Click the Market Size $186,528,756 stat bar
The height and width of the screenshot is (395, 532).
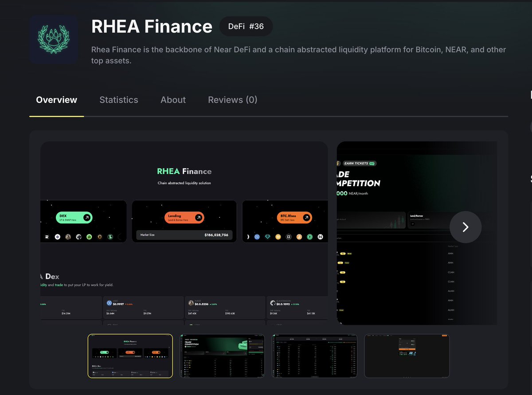click(x=184, y=234)
